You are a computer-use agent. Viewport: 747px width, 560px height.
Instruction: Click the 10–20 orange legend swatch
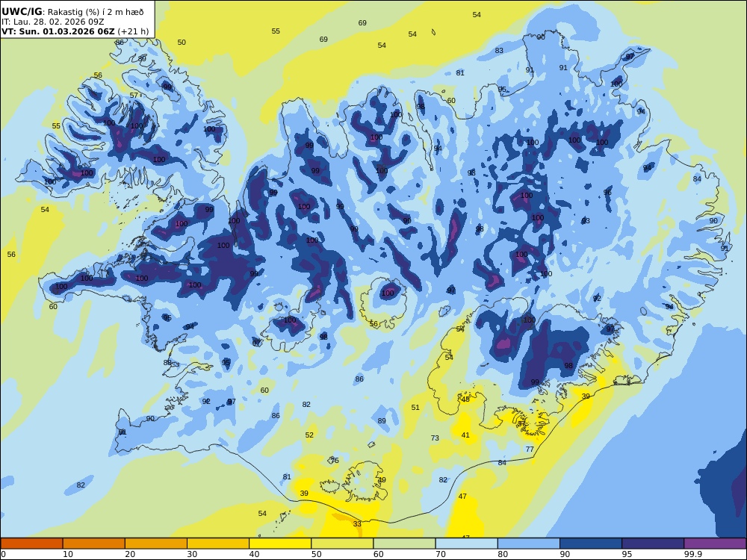94,544
